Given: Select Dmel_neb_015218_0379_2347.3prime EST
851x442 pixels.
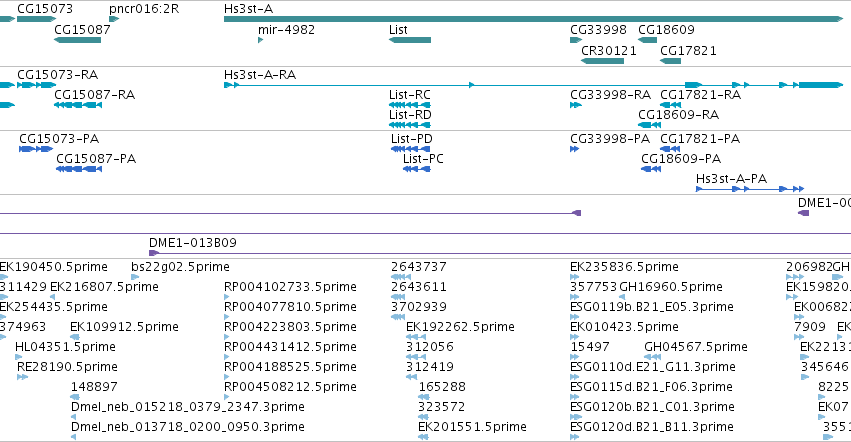Looking at the screenshot, I should tap(73, 417).
